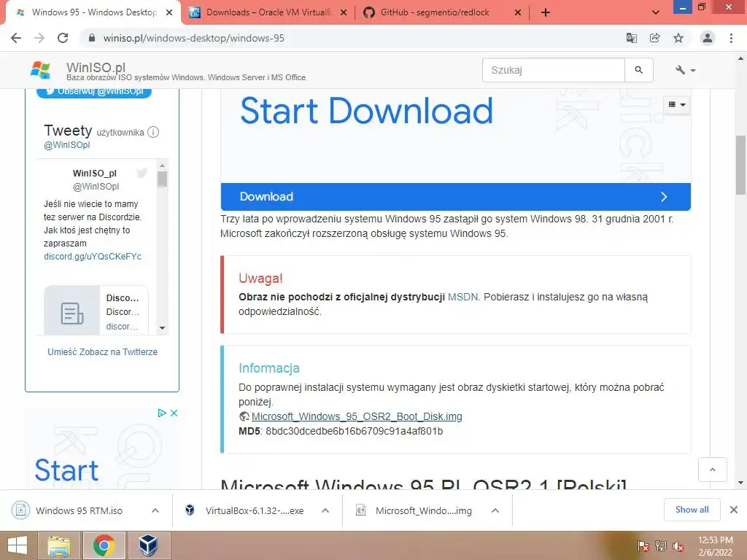Click the page scrollbar down arrow

pyautogui.click(x=740, y=483)
